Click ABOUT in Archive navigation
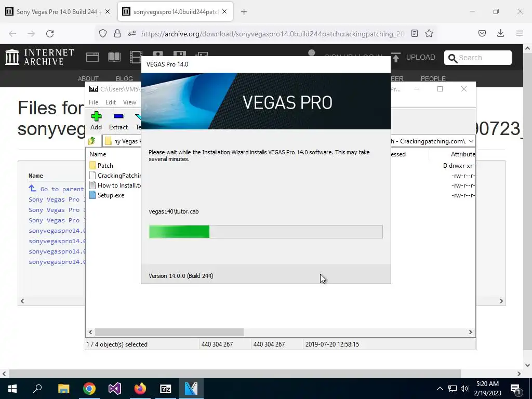The width and height of the screenshot is (532, 399). [x=88, y=79]
